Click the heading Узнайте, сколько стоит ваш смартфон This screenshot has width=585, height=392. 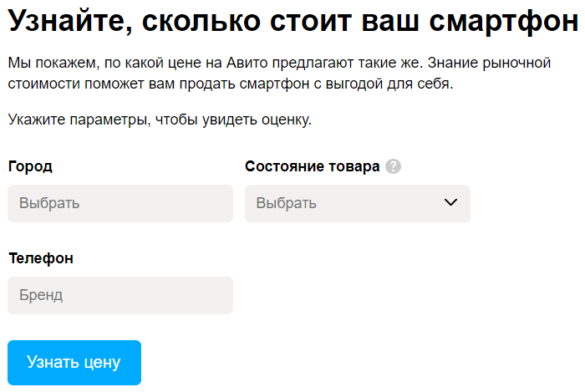pyautogui.click(x=292, y=21)
